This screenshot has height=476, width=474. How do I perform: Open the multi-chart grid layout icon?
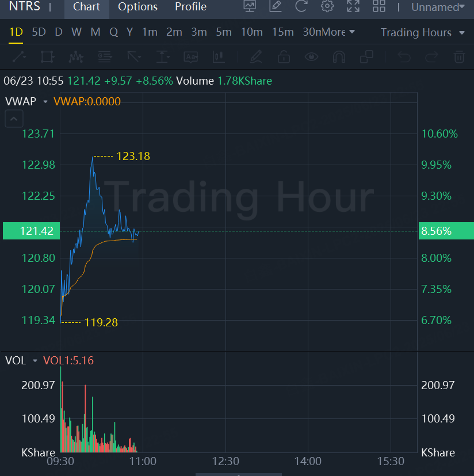point(379,6)
